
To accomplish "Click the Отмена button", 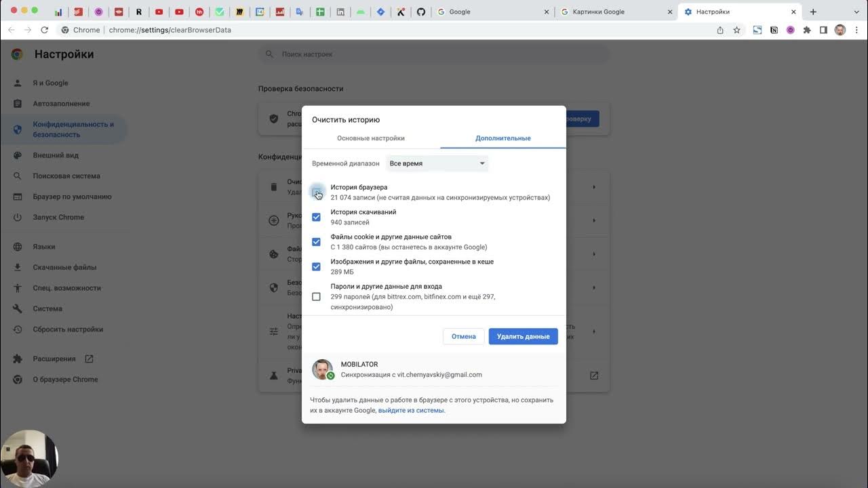I will pyautogui.click(x=464, y=336).
